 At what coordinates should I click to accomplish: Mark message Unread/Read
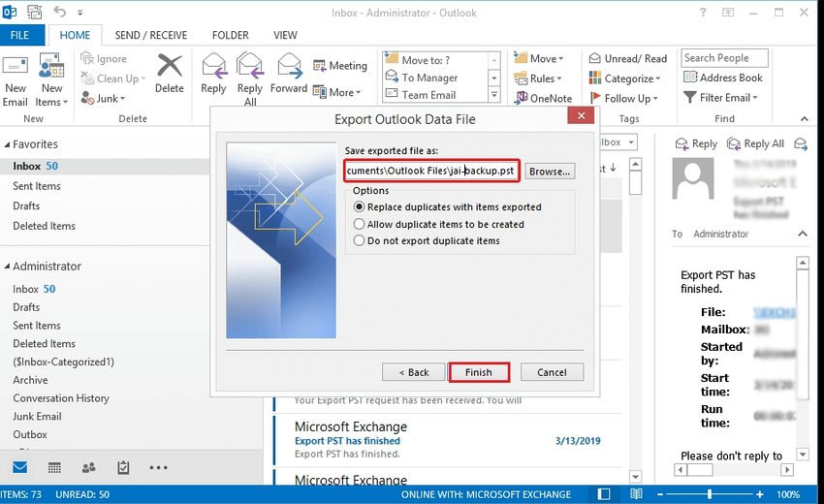click(x=628, y=58)
